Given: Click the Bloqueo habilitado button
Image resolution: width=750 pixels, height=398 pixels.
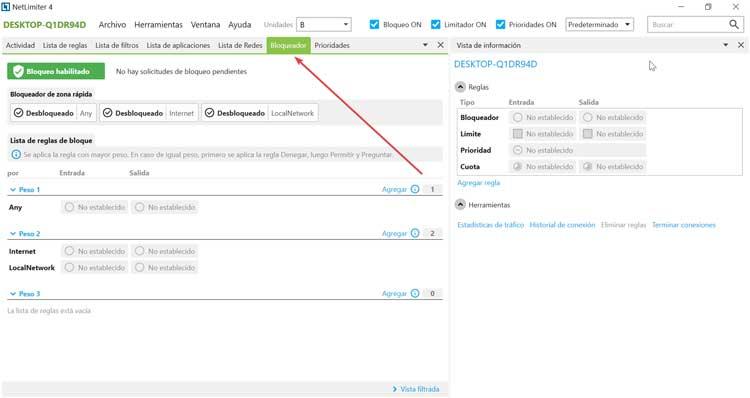Looking at the screenshot, I should (x=55, y=71).
